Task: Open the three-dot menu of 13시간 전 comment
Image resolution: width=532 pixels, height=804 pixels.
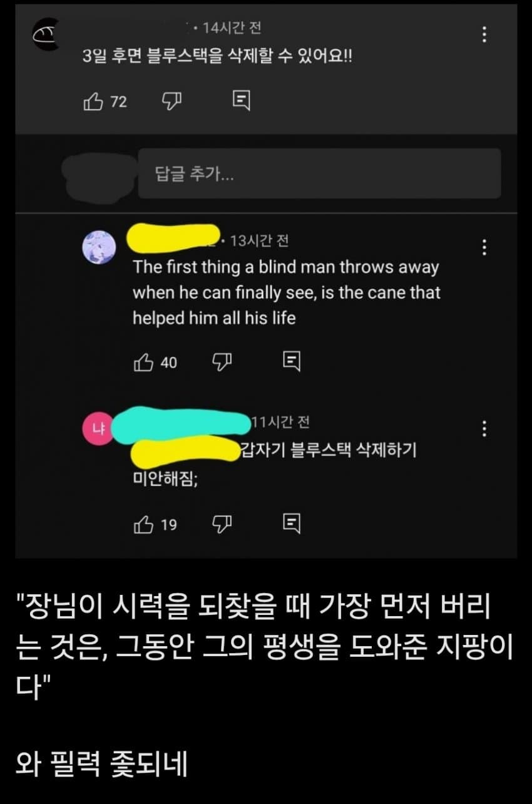Action: pyautogui.click(x=483, y=247)
